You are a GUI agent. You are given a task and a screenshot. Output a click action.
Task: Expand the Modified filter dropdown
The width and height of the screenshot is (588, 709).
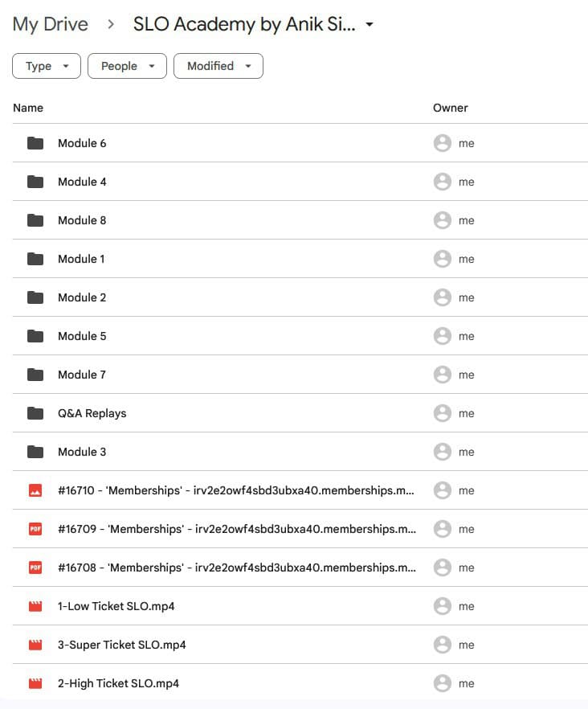(218, 66)
